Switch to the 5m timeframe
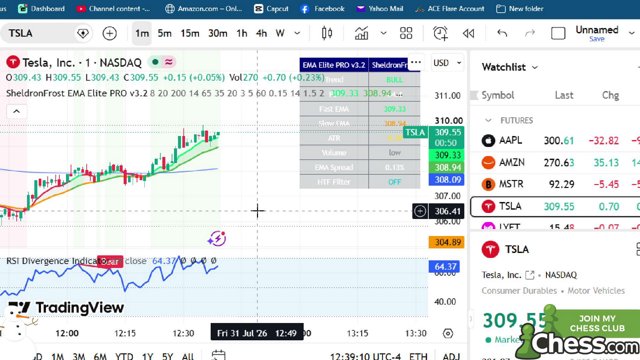This screenshot has height=360, width=640. coord(164,33)
